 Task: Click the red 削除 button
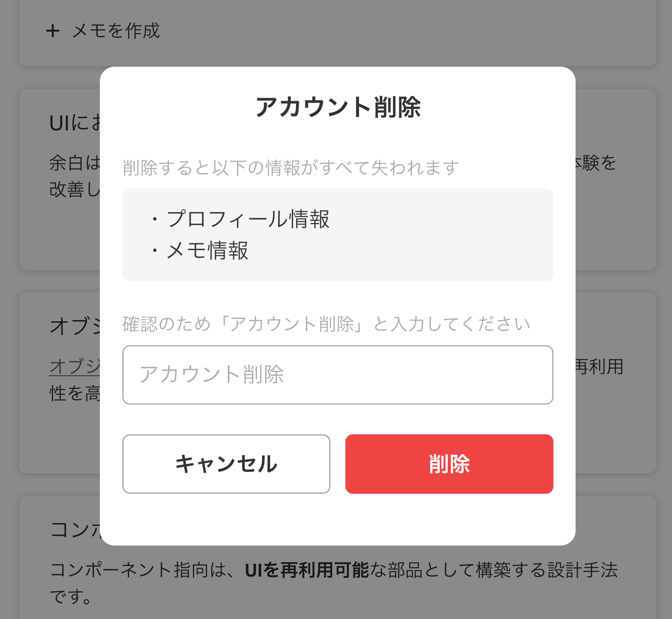(449, 464)
